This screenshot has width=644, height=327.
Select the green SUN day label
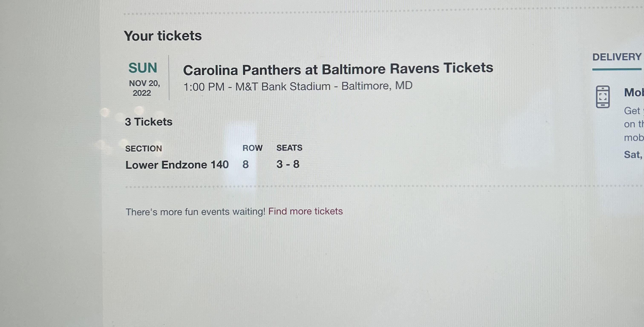click(143, 68)
